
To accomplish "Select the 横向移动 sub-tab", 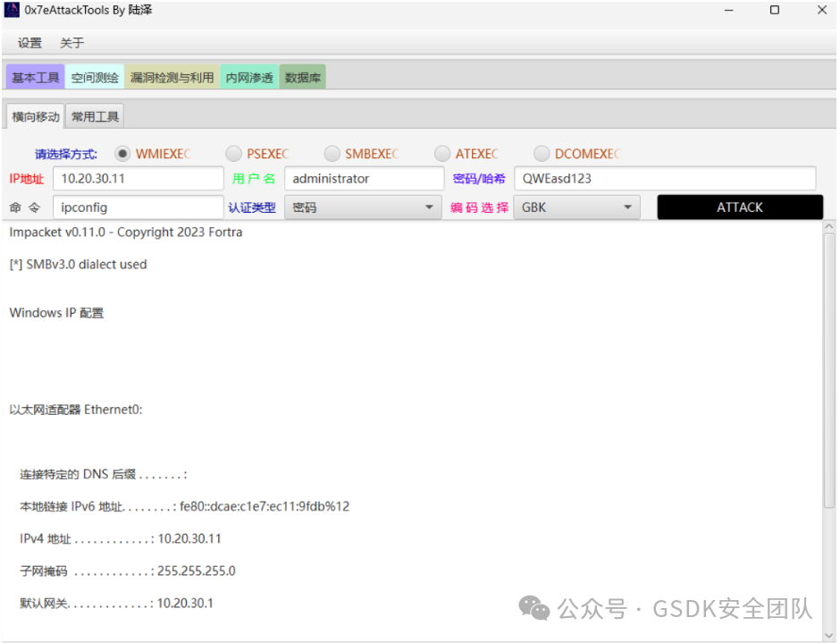I will pos(36,116).
